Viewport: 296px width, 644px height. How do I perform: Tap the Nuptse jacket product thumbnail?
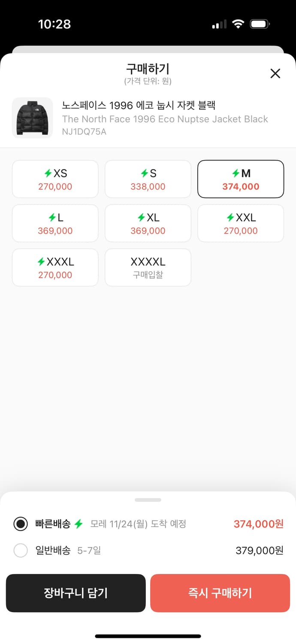32,118
